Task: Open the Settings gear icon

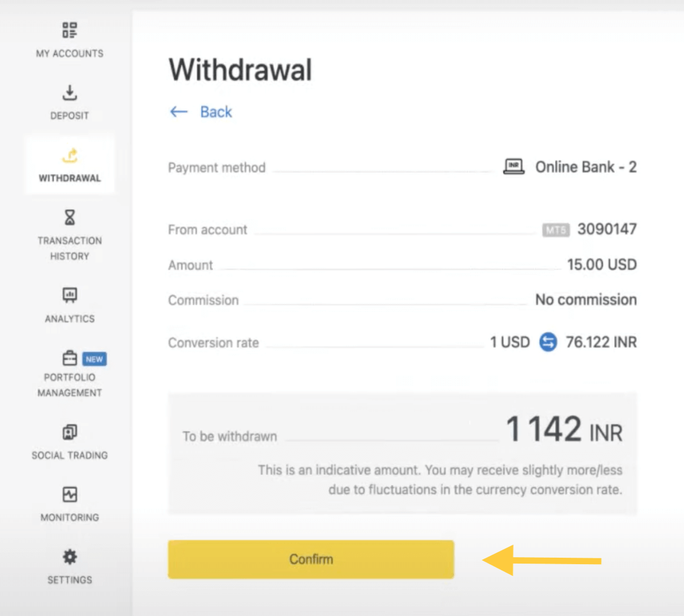Action: pyautogui.click(x=69, y=557)
